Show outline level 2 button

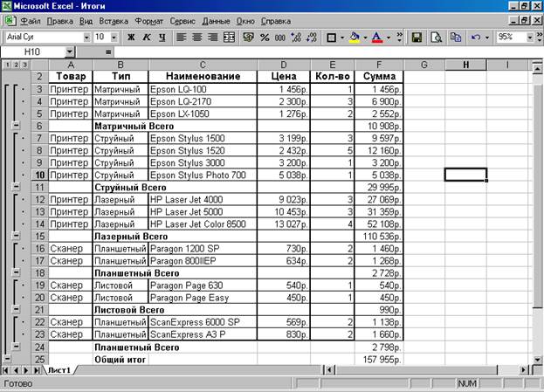coord(16,65)
